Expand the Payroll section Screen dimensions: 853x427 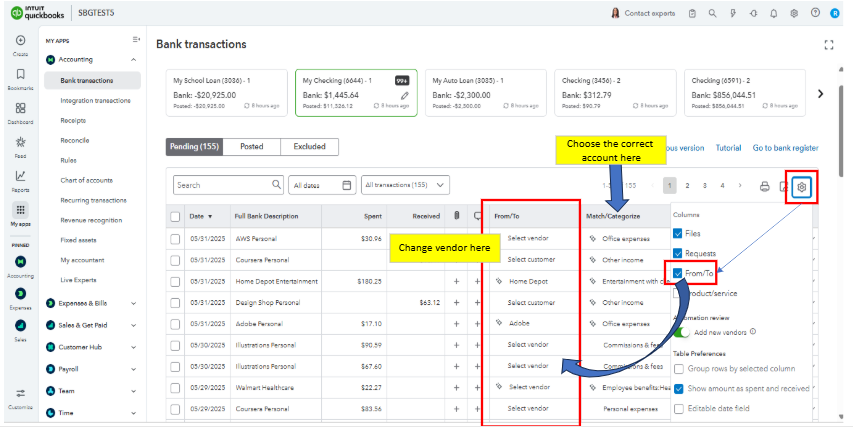click(x=134, y=369)
